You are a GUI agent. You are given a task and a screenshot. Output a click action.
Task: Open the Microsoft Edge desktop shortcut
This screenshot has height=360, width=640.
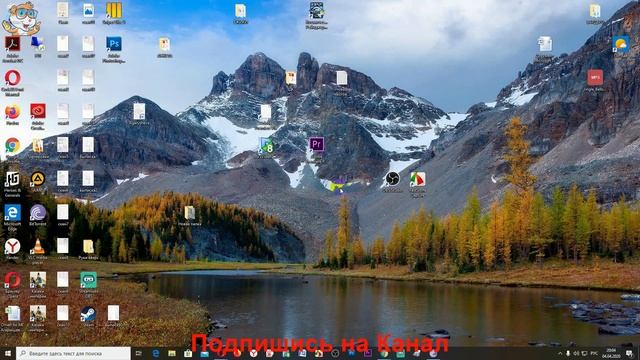(x=12, y=213)
